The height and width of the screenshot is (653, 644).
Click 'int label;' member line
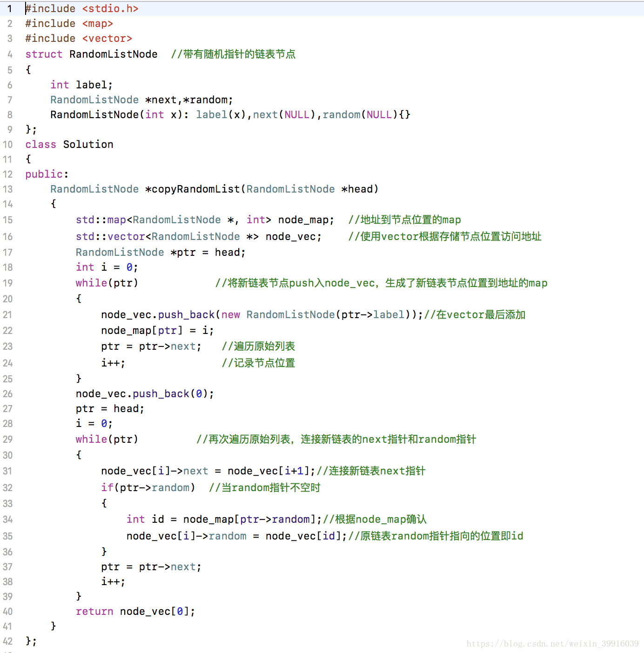pyautogui.click(x=81, y=85)
